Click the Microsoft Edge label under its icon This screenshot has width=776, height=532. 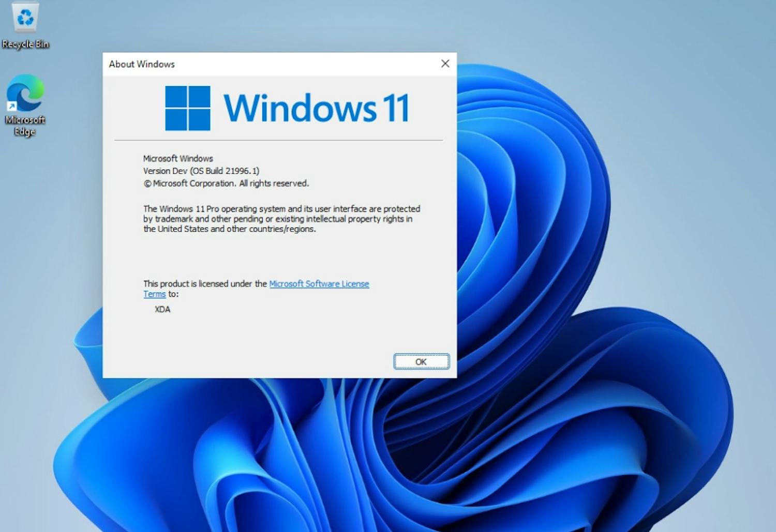click(24, 126)
